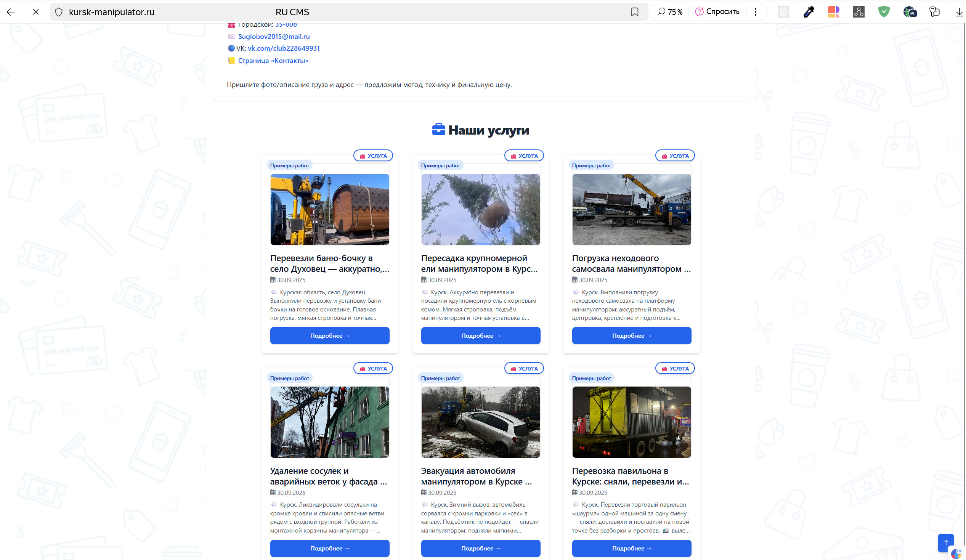
Task: Click the browser back arrow
Action: (11, 12)
